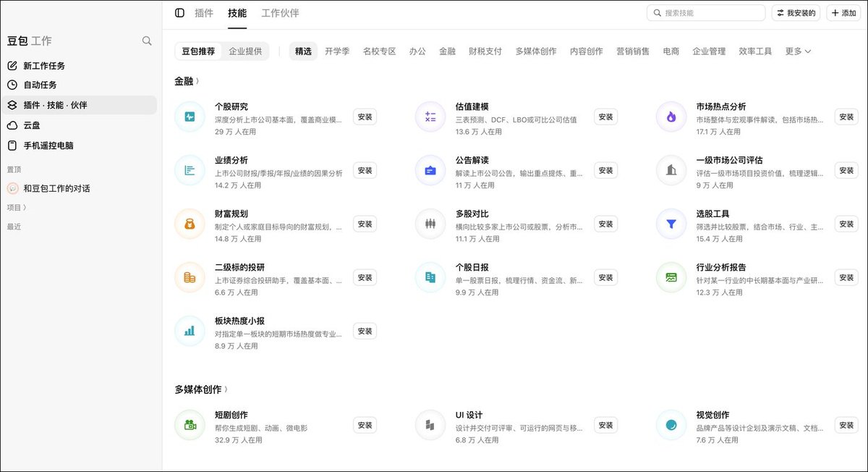Install the 财富规划 skill

365,224
